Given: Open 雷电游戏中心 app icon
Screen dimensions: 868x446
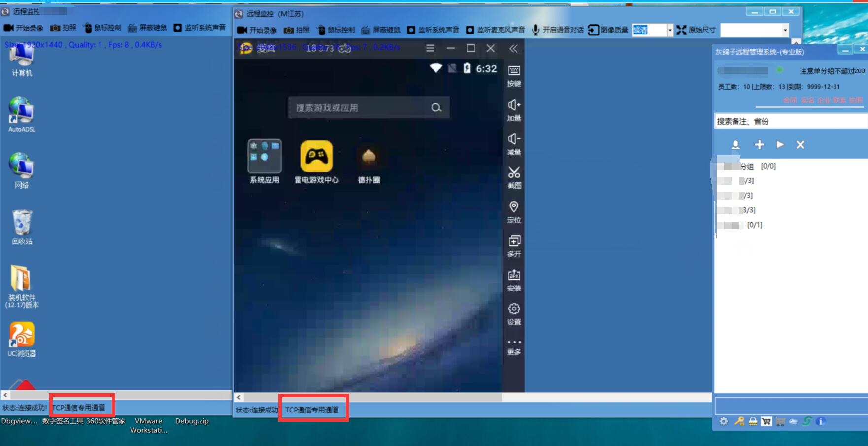Looking at the screenshot, I should point(317,157).
